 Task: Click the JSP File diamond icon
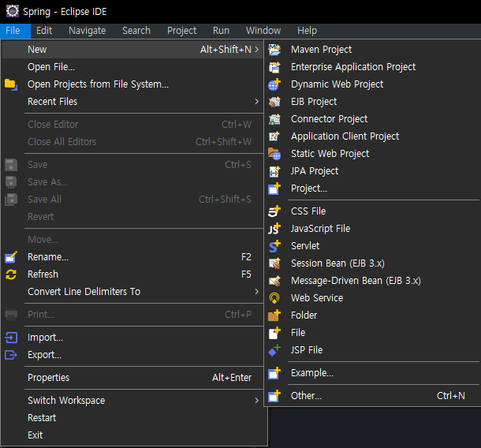click(x=274, y=350)
